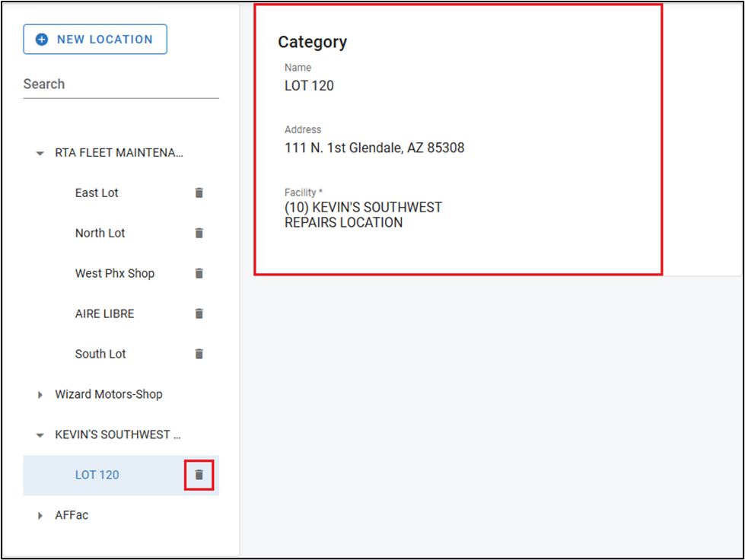The image size is (745, 560).
Task: Open the AIRE LIBRE location
Action: click(x=104, y=313)
